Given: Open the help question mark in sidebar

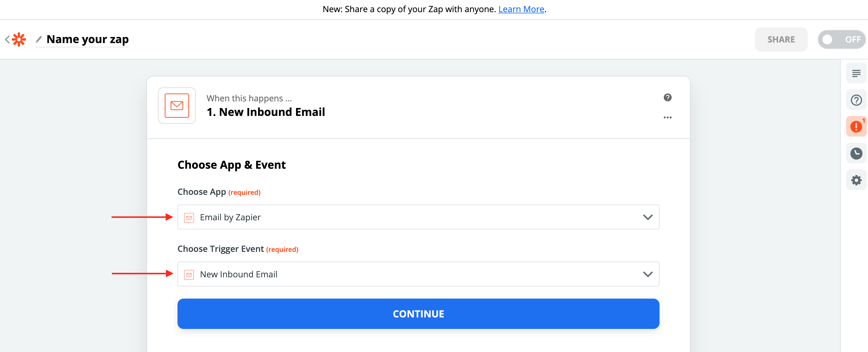Looking at the screenshot, I should tap(856, 100).
